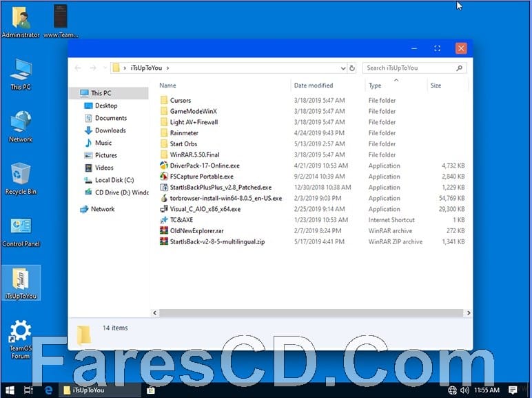This screenshot has width=532, height=398.
Task: Select the OldNewExplorer.rar archive icon
Action: pyautogui.click(x=164, y=230)
